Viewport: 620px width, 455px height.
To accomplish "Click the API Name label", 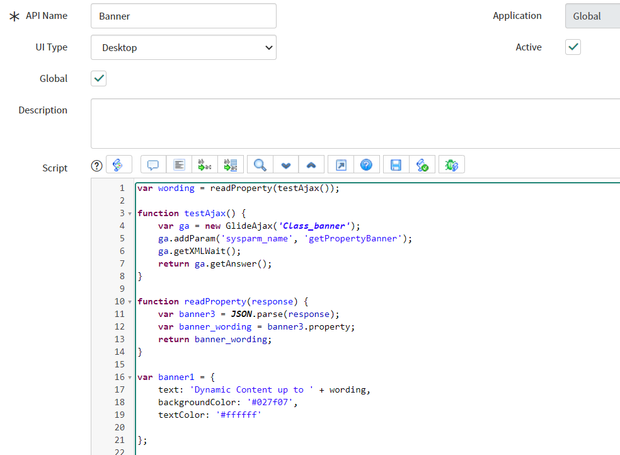I will pos(46,16).
